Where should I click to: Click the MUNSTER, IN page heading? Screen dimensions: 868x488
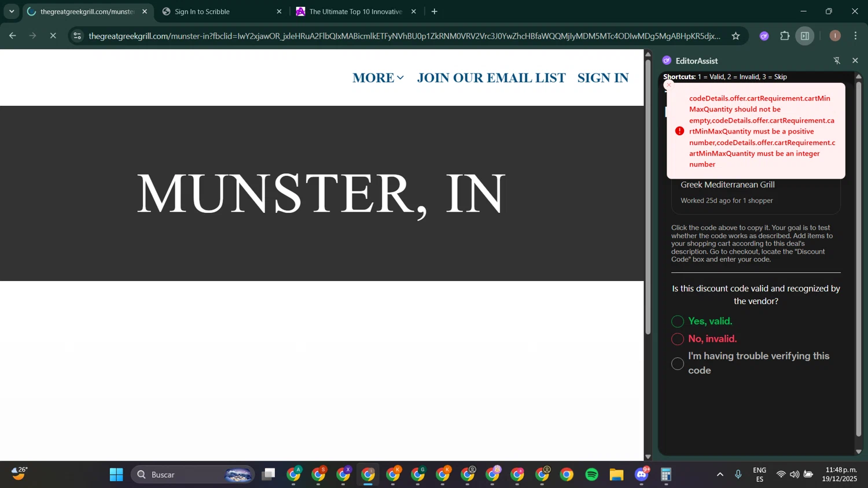click(x=321, y=194)
